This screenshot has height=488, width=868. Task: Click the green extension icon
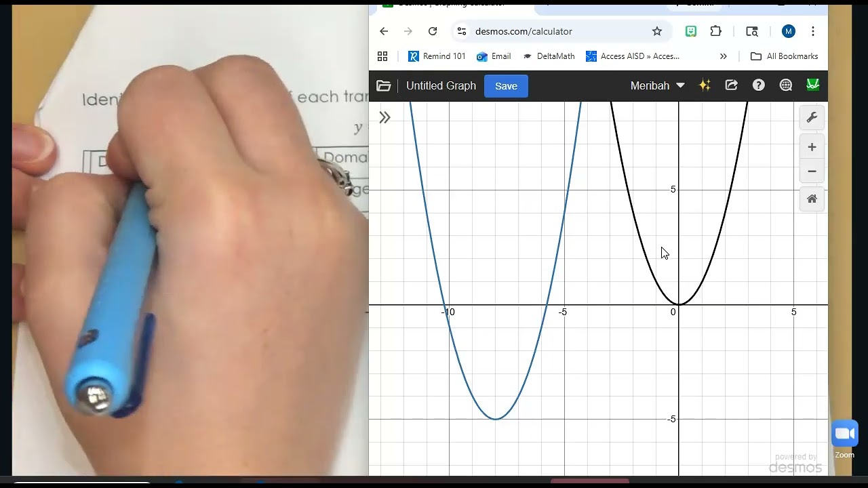coord(691,31)
